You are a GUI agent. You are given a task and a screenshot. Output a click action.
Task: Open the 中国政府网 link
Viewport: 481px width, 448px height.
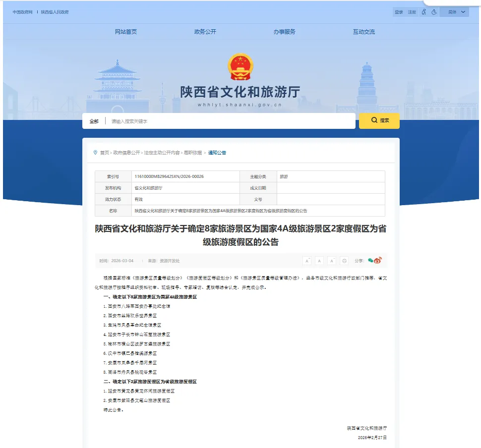click(x=22, y=12)
